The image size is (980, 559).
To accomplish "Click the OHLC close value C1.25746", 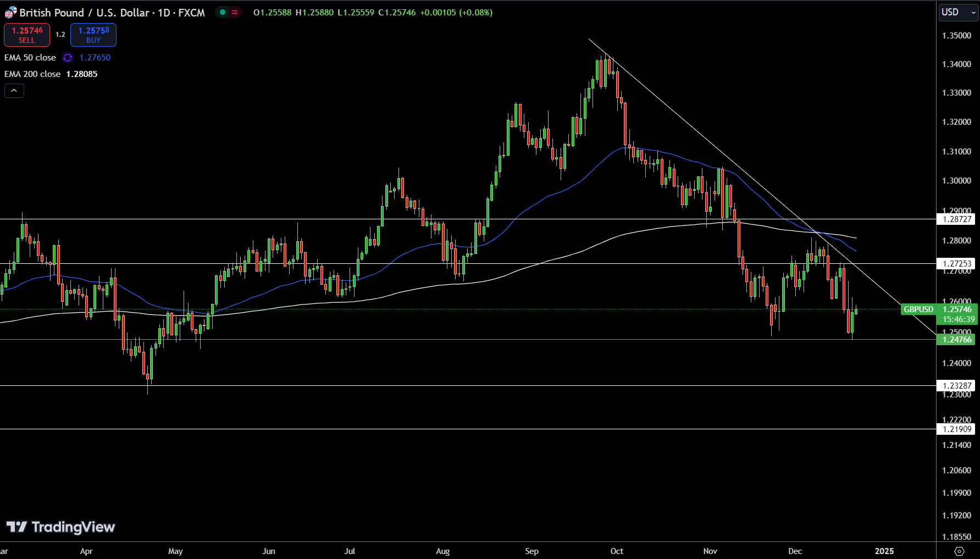I will point(397,12).
